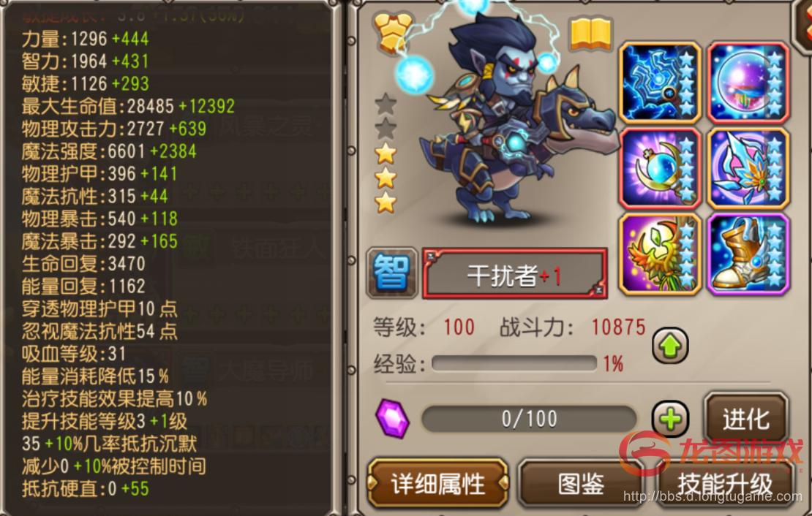The image size is (812, 516).
Task: Select the winged boots equipment slot
Action: click(x=749, y=254)
